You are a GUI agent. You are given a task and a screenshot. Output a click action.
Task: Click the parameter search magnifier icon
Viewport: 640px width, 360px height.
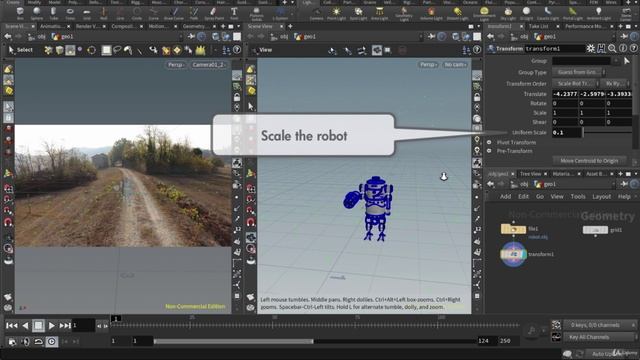[612, 49]
